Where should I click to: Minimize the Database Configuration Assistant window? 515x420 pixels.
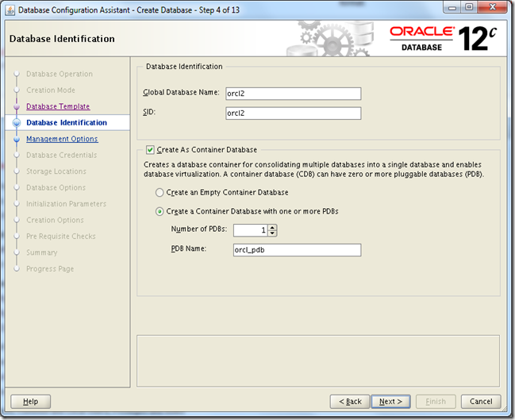[x=452, y=7]
